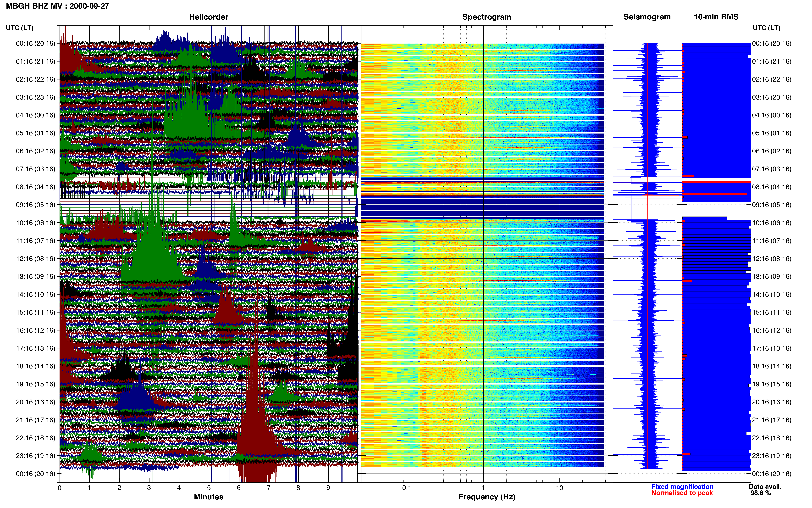Select the 'Spectrogram' panel title
Viewport: 812px width, 508px height.
(487, 17)
